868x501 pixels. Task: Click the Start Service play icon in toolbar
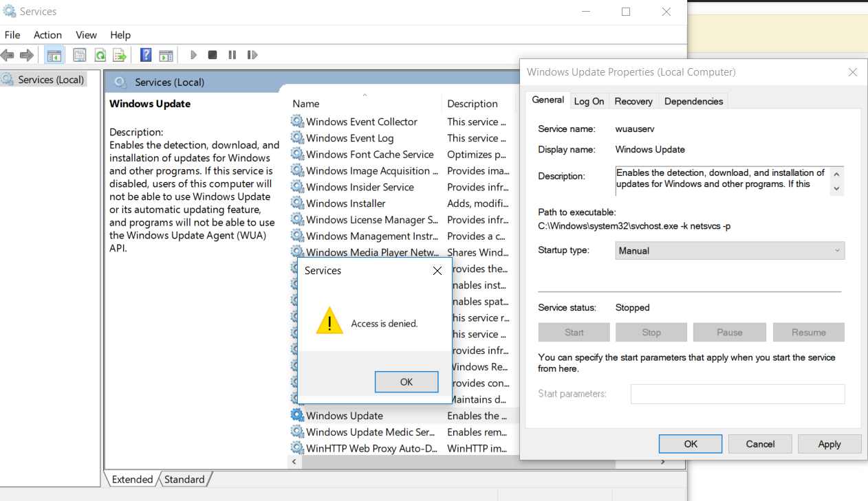pos(194,55)
